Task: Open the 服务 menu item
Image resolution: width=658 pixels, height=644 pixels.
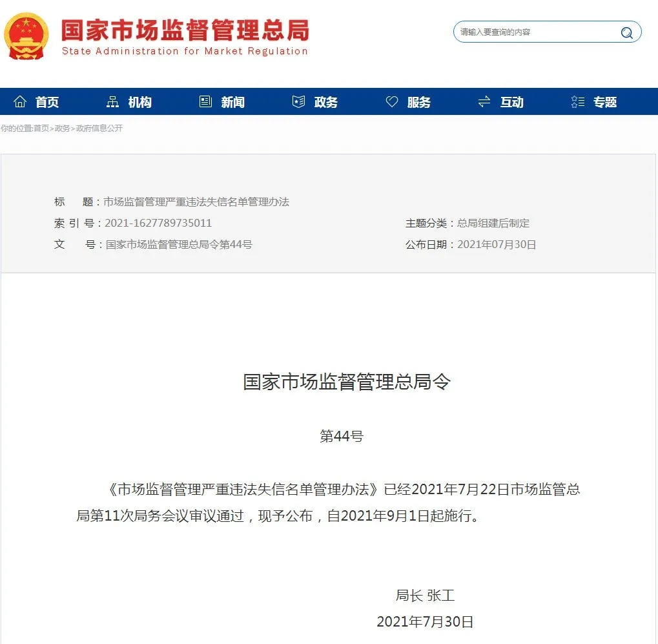Action: click(x=419, y=102)
